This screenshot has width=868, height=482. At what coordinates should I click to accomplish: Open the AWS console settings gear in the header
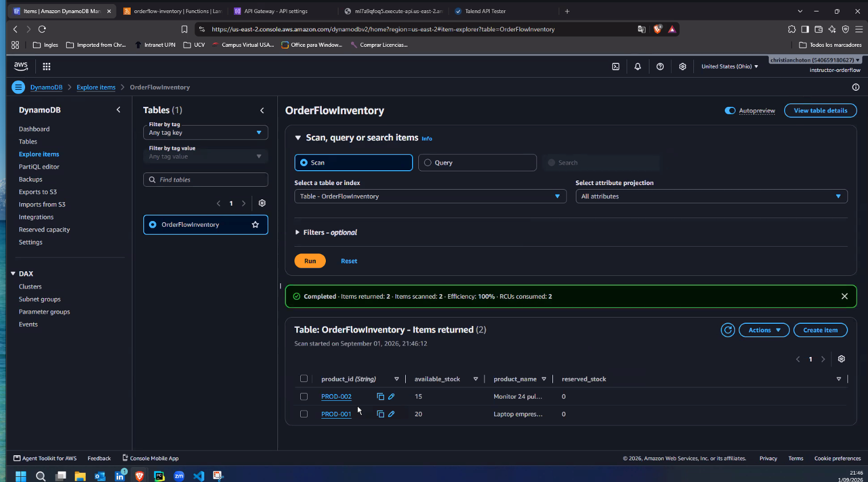(x=683, y=66)
